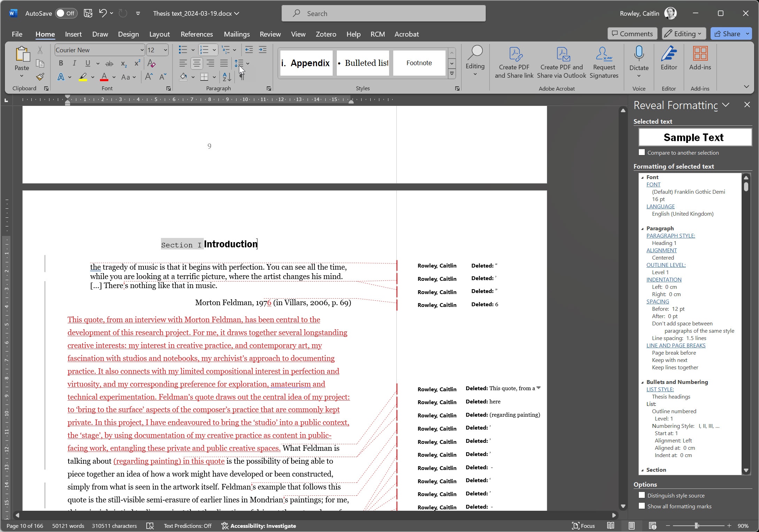
Task: Apply subscript formatting
Action: click(x=124, y=63)
